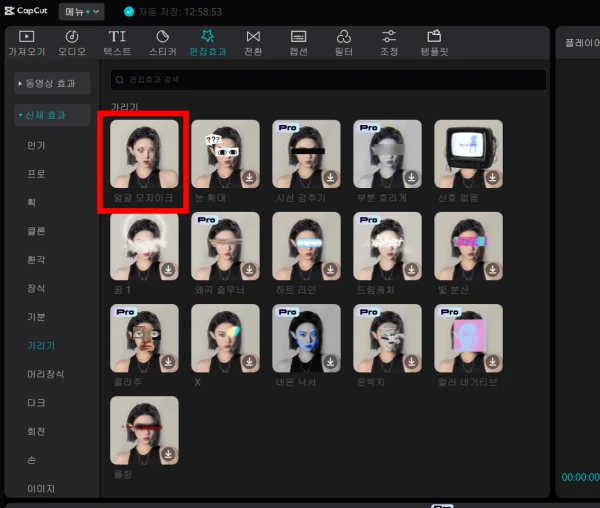600x508 pixels.
Task: Click the 편집효과 검색 search field
Action: (328, 80)
